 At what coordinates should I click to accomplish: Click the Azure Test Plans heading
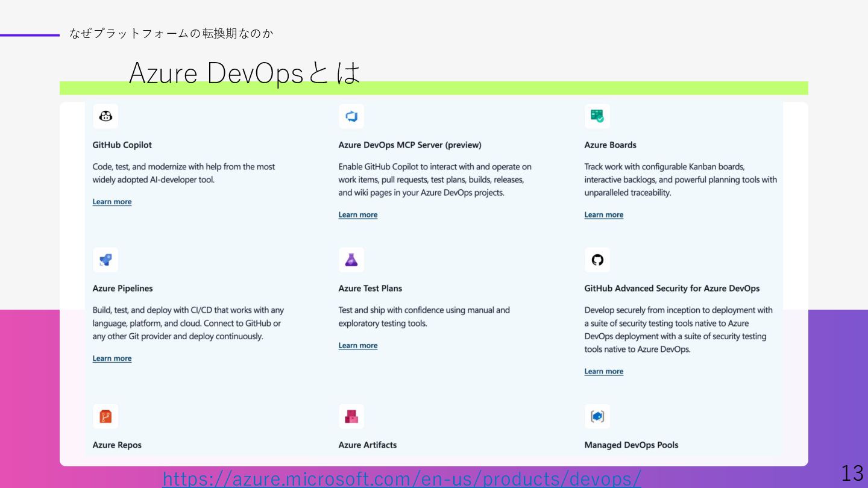coord(370,289)
